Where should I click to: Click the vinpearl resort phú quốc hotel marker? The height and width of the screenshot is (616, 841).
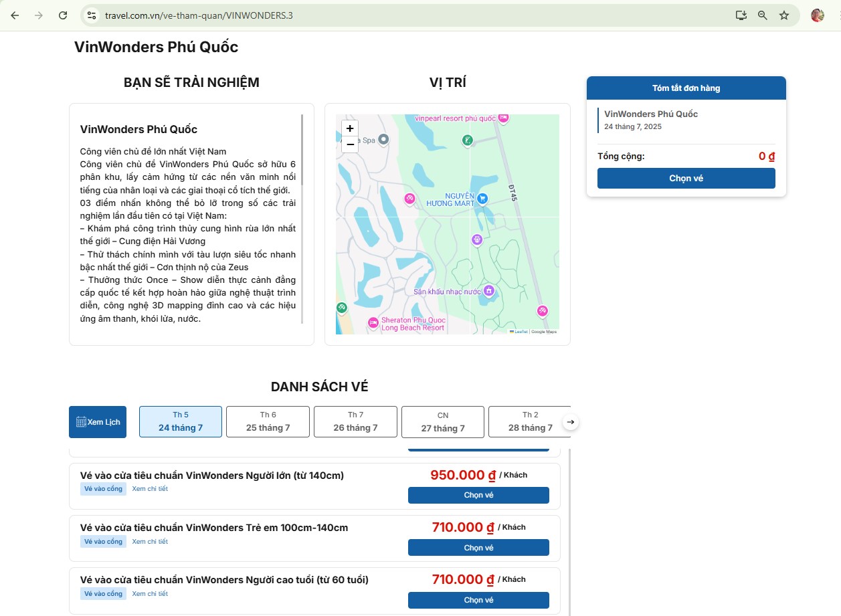pyautogui.click(x=503, y=118)
